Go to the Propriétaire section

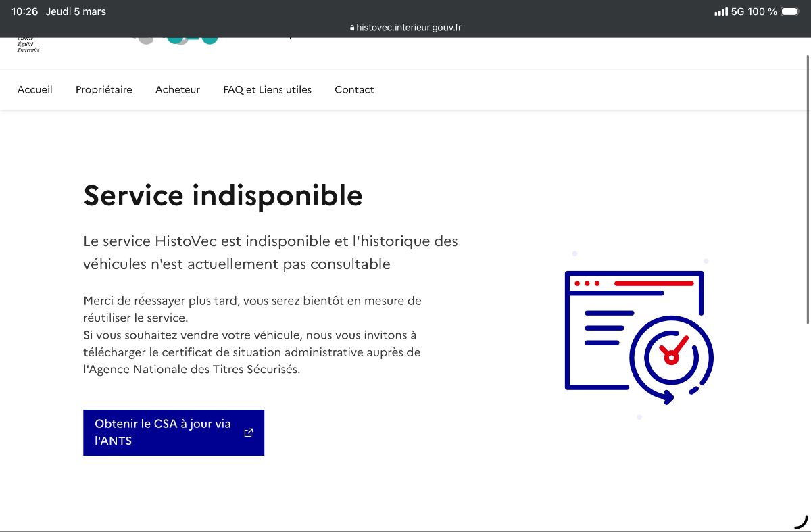point(104,89)
